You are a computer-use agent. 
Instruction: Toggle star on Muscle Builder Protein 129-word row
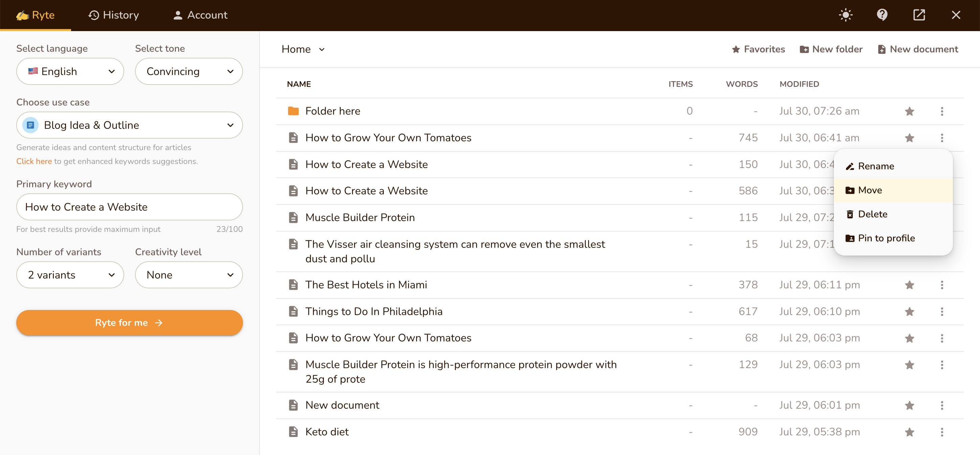[909, 365]
